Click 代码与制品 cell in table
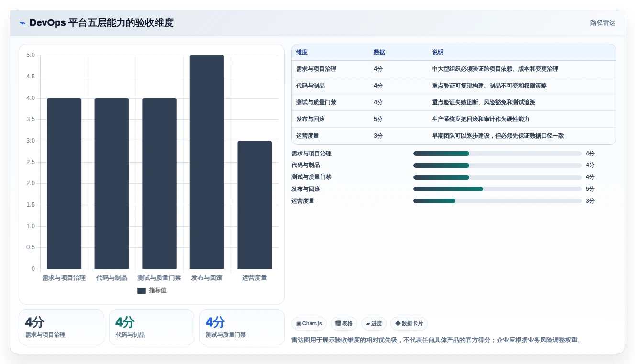Image resolution: width=635 pixels, height=364 pixels. pyautogui.click(x=311, y=86)
